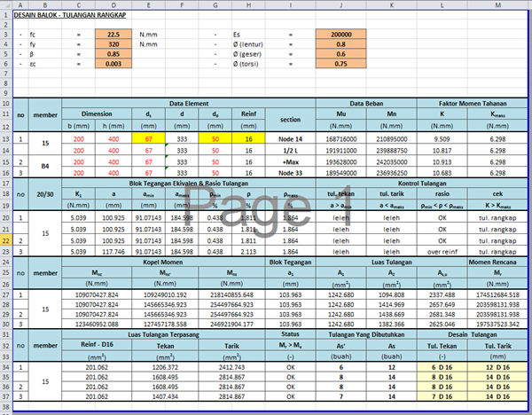This screenshot has height=415, width=532.
Task: Select Mu value 191911000
Action: point(341,151)
